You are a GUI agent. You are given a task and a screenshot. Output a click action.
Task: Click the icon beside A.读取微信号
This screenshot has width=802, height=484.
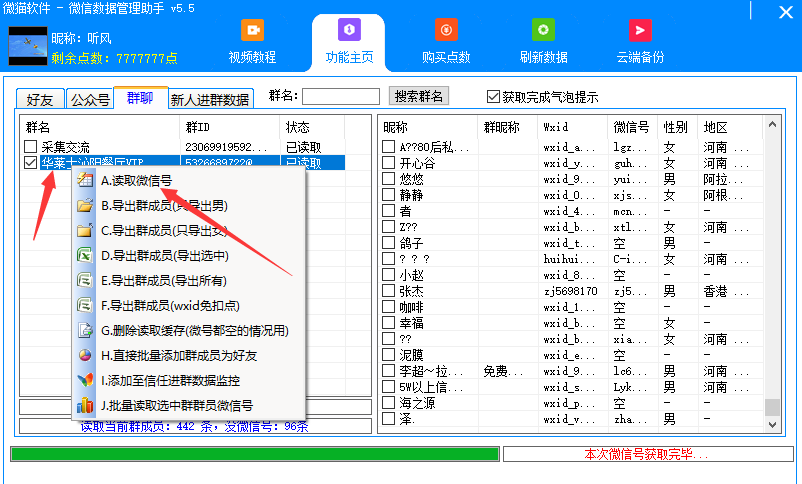[85, 180]
